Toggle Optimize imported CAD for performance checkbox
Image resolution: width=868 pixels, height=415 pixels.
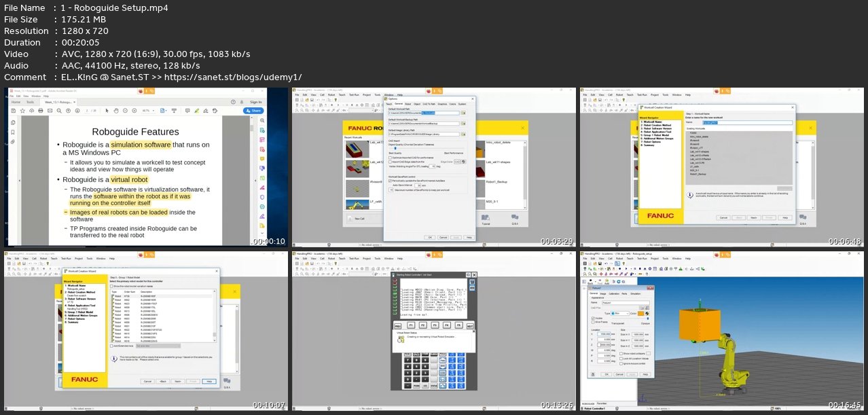[x=390, y=158]
